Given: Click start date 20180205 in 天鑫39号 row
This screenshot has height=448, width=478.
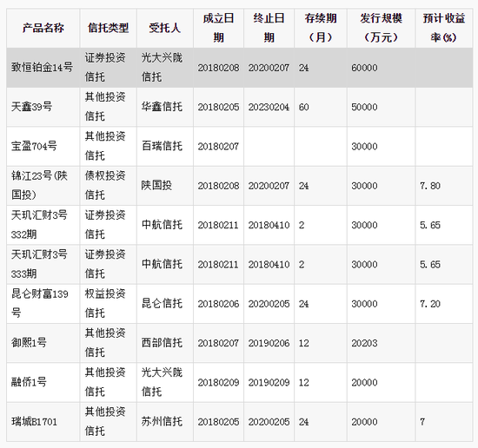Looking at the screenshot, I should click(218, 107).
